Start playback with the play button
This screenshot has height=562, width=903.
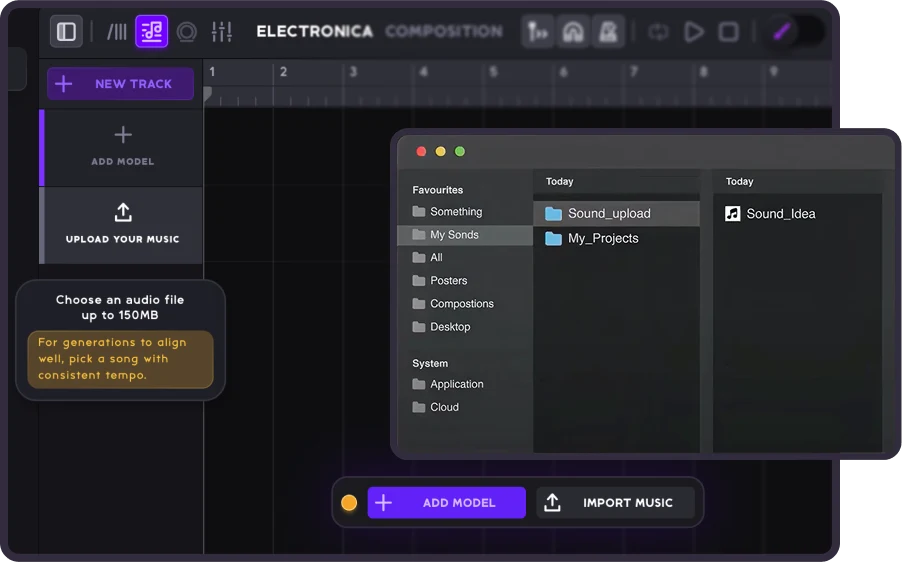coord(694,32)
